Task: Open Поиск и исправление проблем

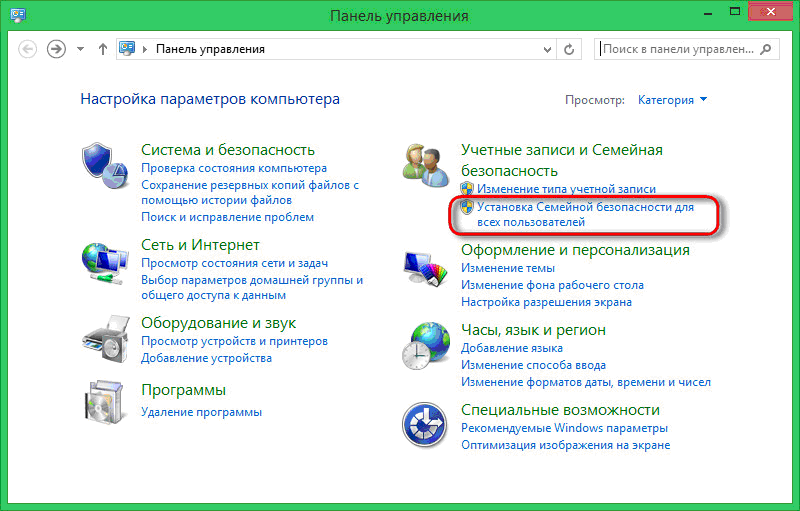Action: (x=228, y=217)
